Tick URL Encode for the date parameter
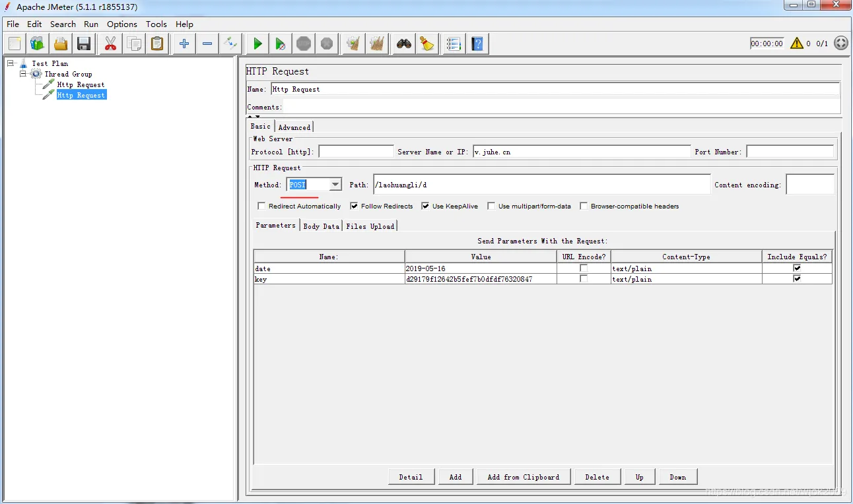The width and height of the screenshot is (853, 504). 584,268
